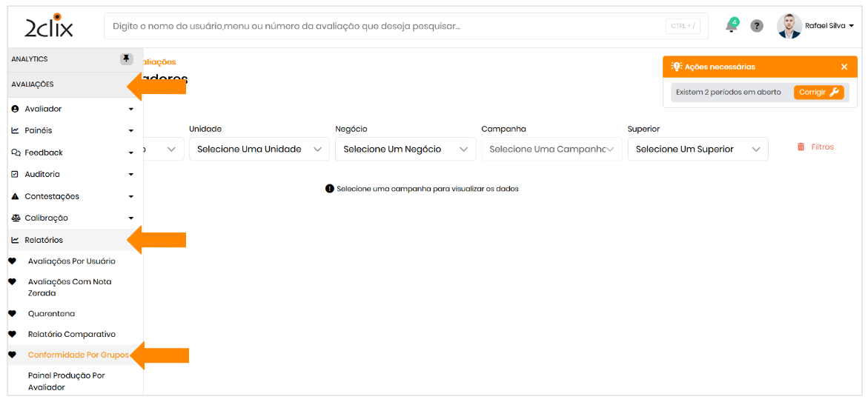Pin the sidebar using the pin icon
Screen dimensions: 868x405
126,59
